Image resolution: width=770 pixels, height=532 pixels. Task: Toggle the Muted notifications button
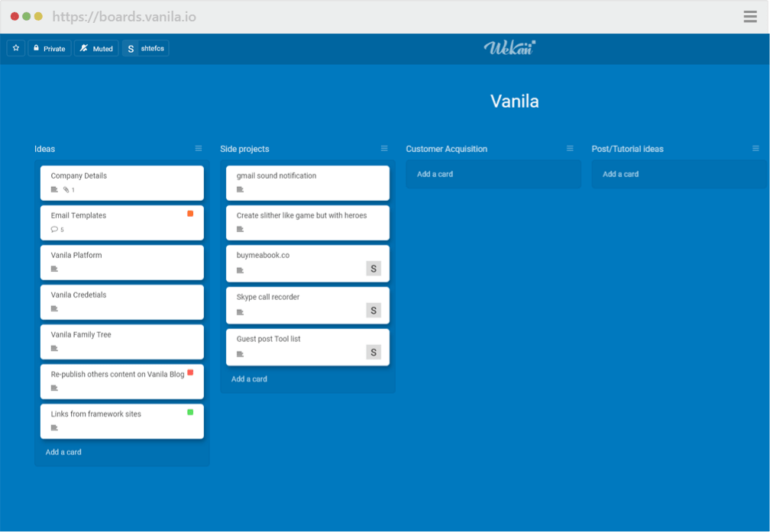coord(96,48)
